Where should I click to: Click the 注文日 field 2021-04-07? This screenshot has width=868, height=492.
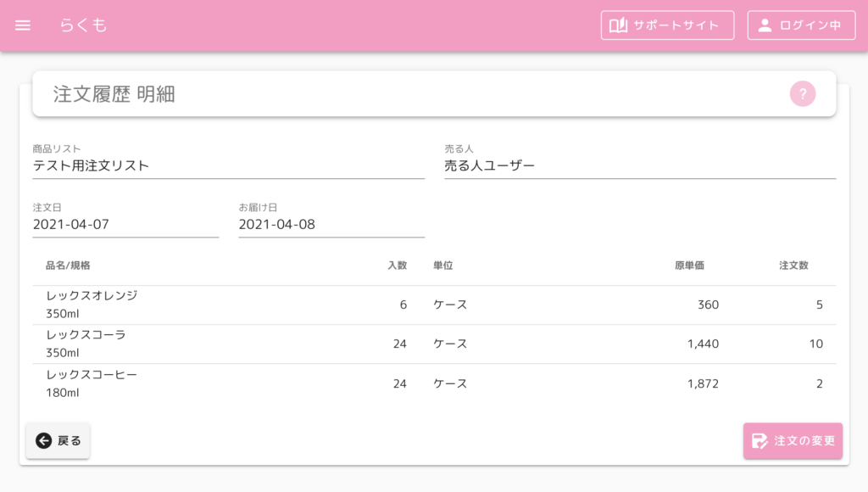(125, 225)
